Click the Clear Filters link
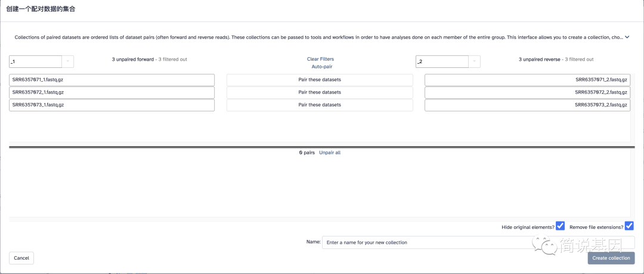The width and height of the screenshot is (644, 274). [x=320, y=59]
